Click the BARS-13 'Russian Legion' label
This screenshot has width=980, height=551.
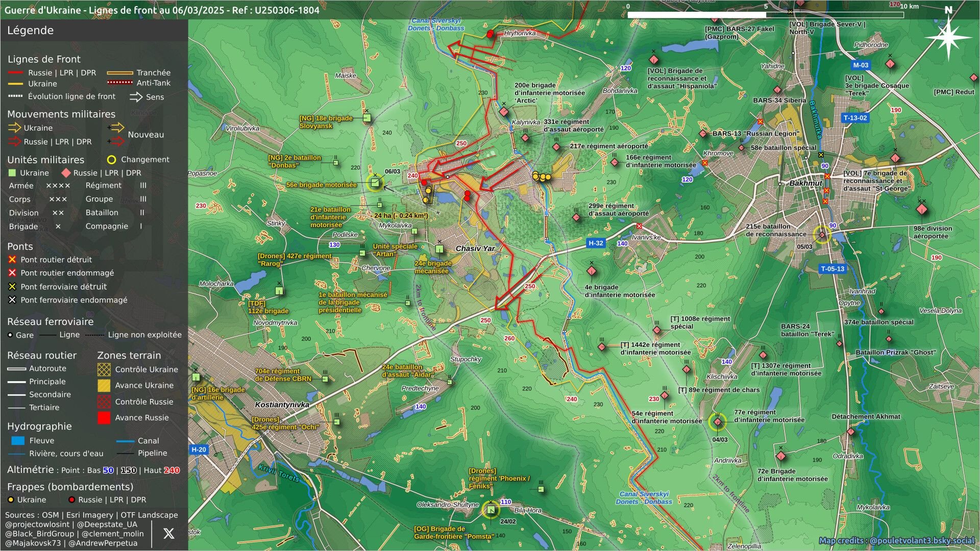[x=756, y=134]
